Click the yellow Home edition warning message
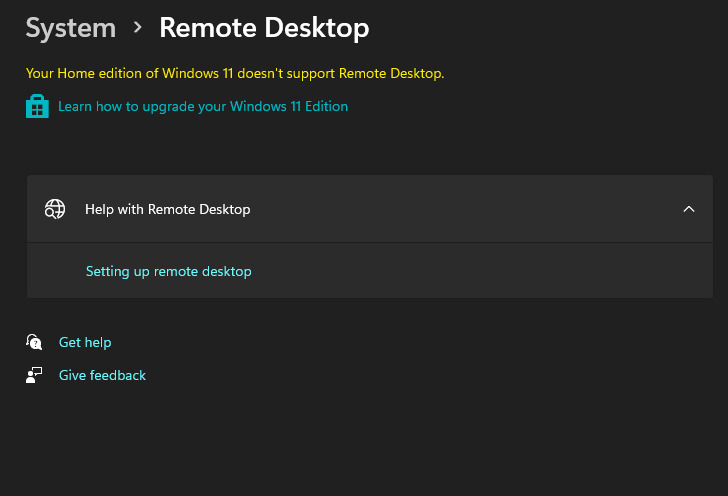Screen dimensions: 728x496 (234, 73)
